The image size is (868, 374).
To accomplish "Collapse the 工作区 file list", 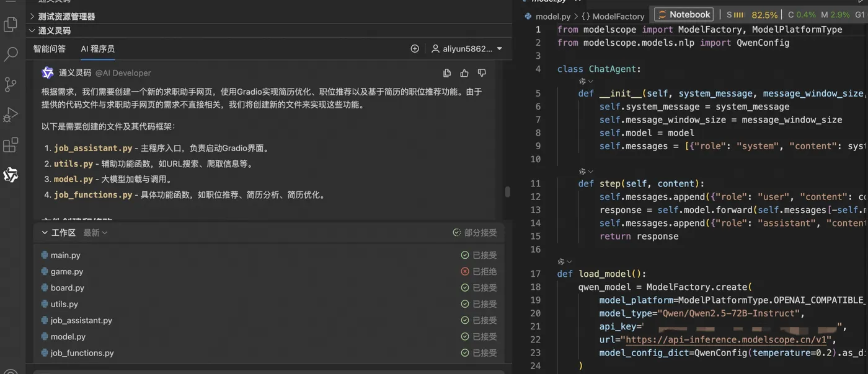I will tap(45, 233).
